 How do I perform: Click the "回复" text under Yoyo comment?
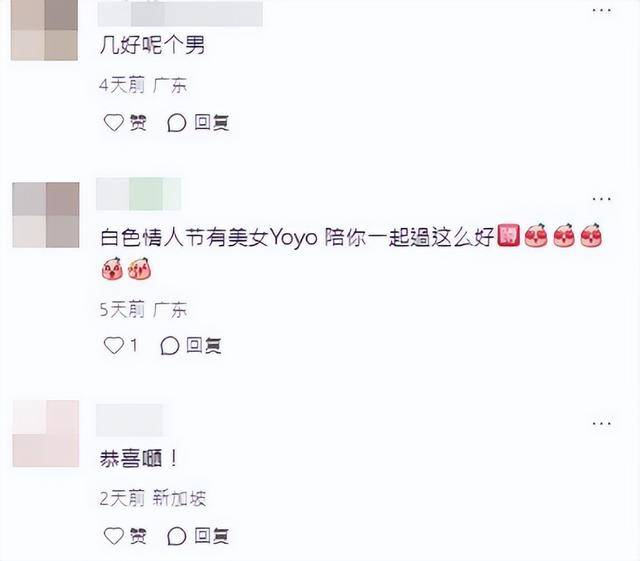(204, 345)
